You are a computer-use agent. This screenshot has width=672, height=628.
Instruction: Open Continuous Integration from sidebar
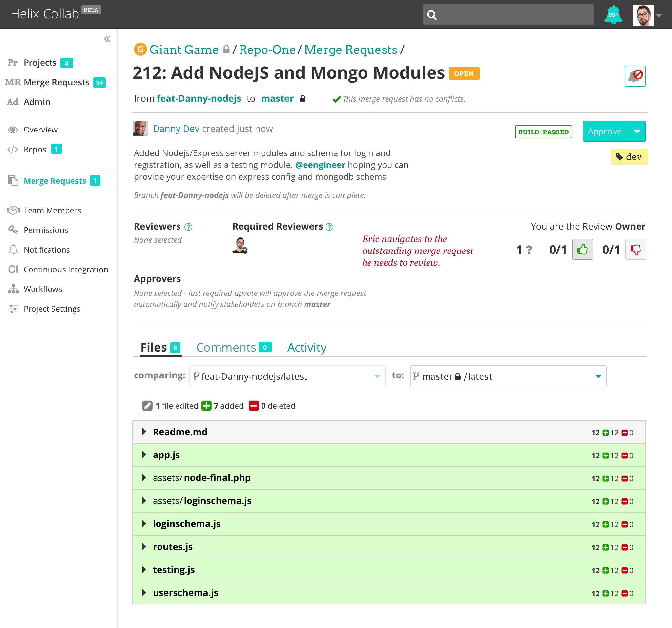point(66,269)
